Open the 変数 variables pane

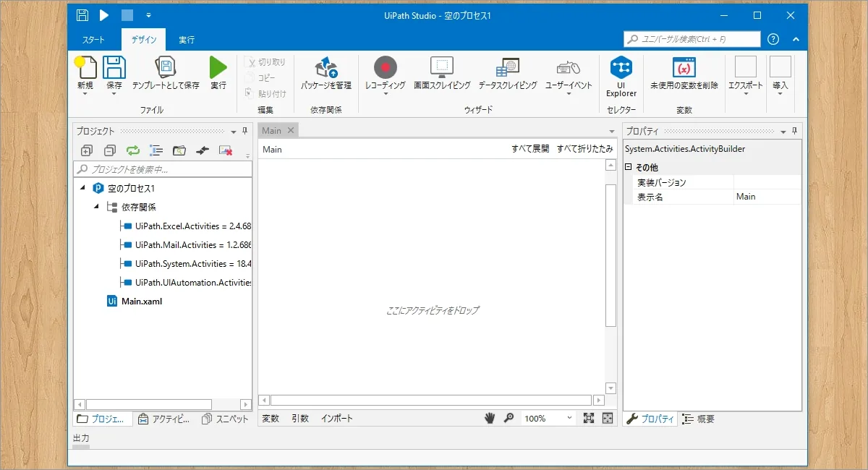tap(271, 419)
